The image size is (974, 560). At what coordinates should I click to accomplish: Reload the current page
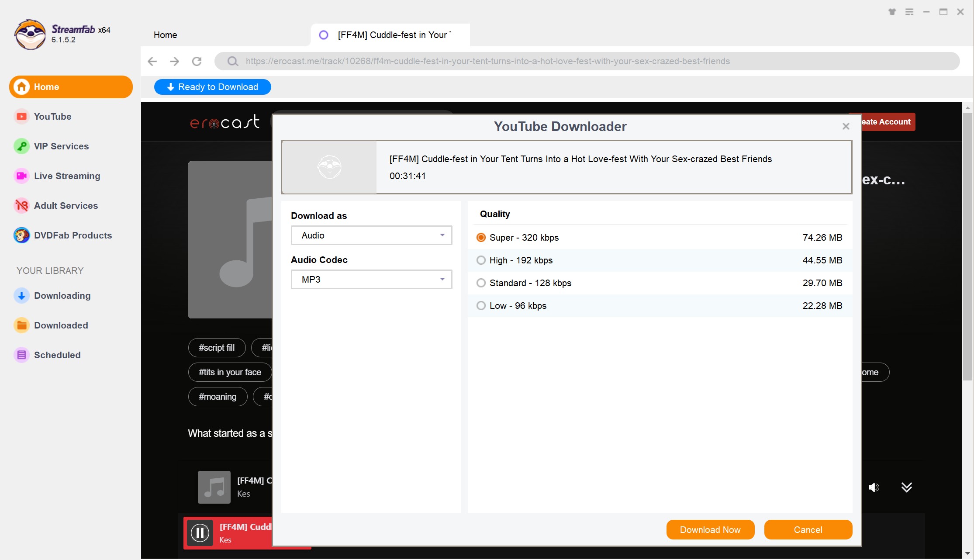coord(197,61)
